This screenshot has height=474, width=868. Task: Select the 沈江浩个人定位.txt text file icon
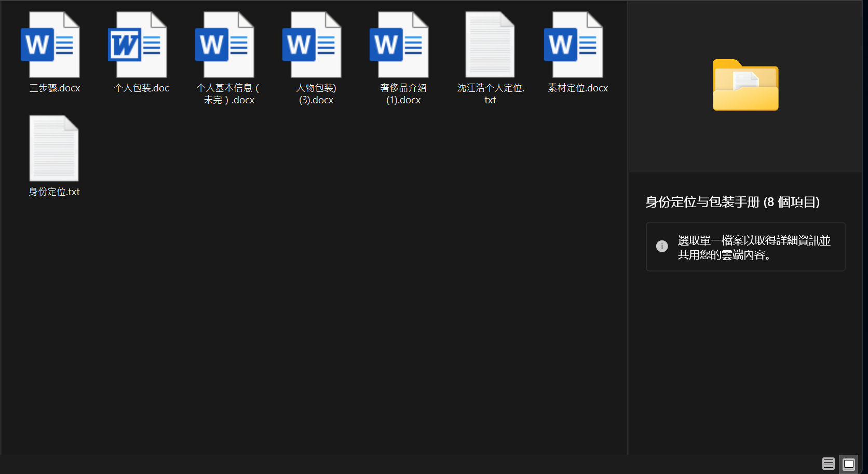pos(490,45)
